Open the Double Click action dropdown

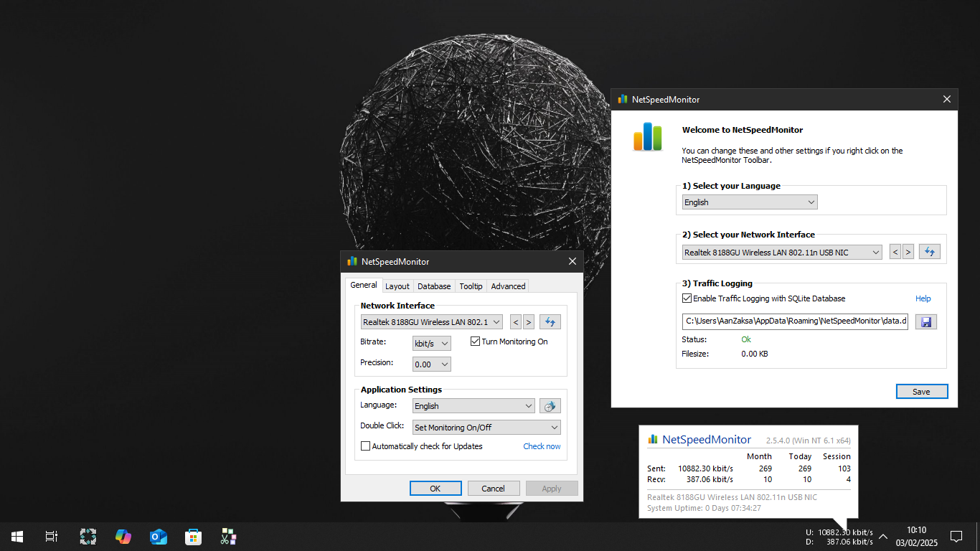pos(487,428)
